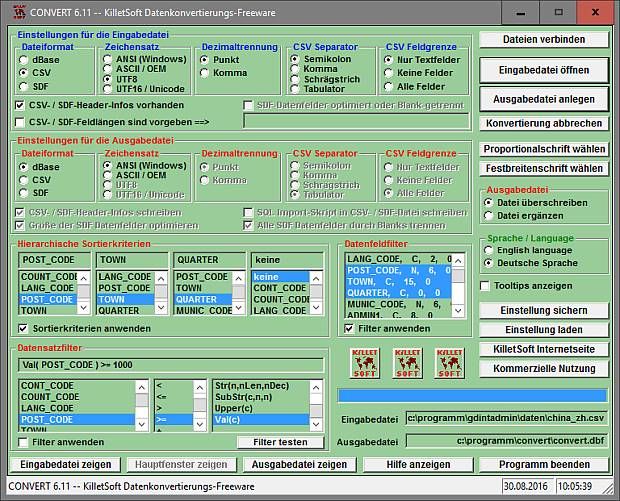Select SubStr(c,n,n) in function list

pos(261,397)
